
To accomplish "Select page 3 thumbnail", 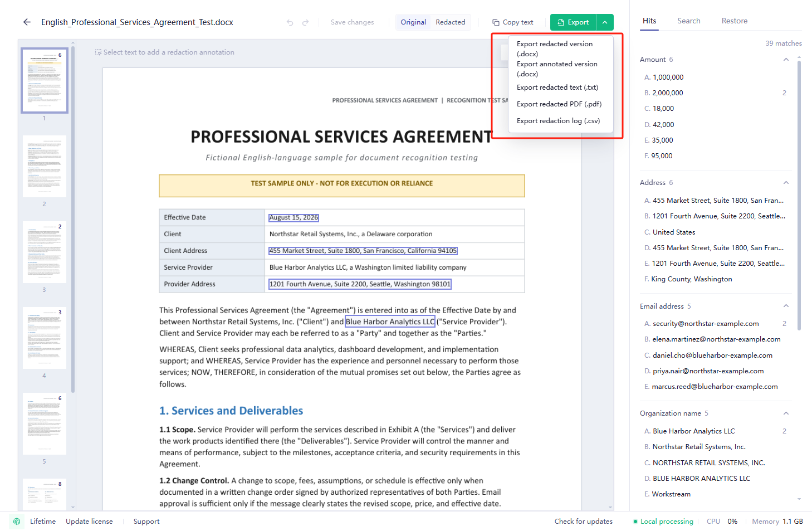I will coord(45,252).
